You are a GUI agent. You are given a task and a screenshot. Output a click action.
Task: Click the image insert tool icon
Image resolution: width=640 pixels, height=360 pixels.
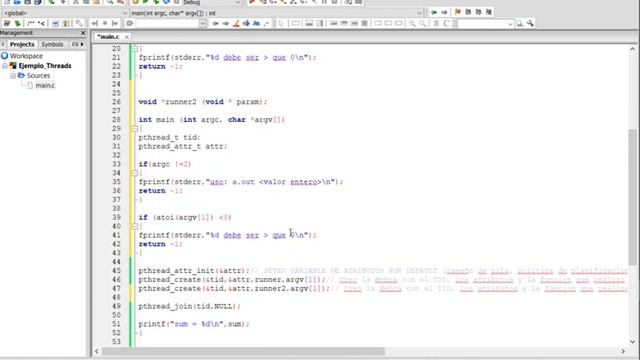pyautogui.click(x=309, y=23)
